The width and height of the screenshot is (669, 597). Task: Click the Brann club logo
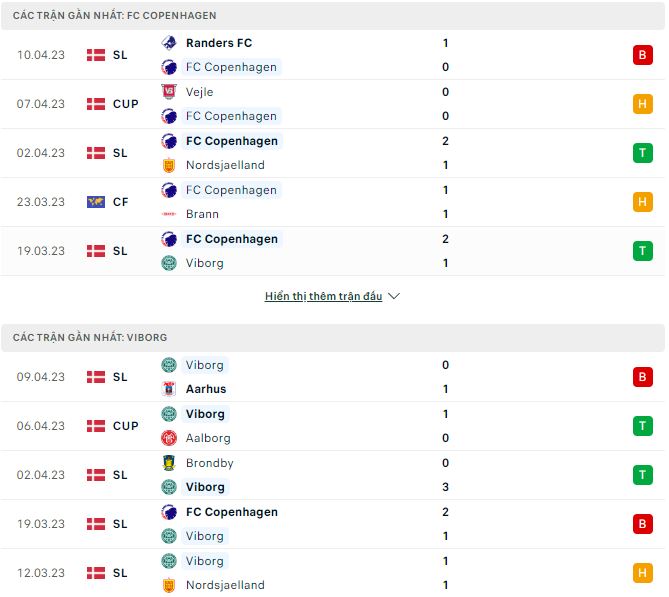coord(169,214)
